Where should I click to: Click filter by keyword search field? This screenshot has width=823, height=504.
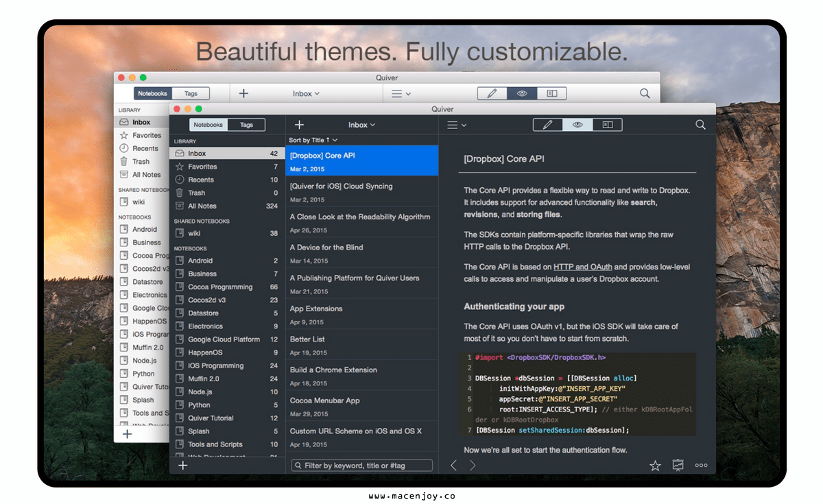[x=362, y=465]
